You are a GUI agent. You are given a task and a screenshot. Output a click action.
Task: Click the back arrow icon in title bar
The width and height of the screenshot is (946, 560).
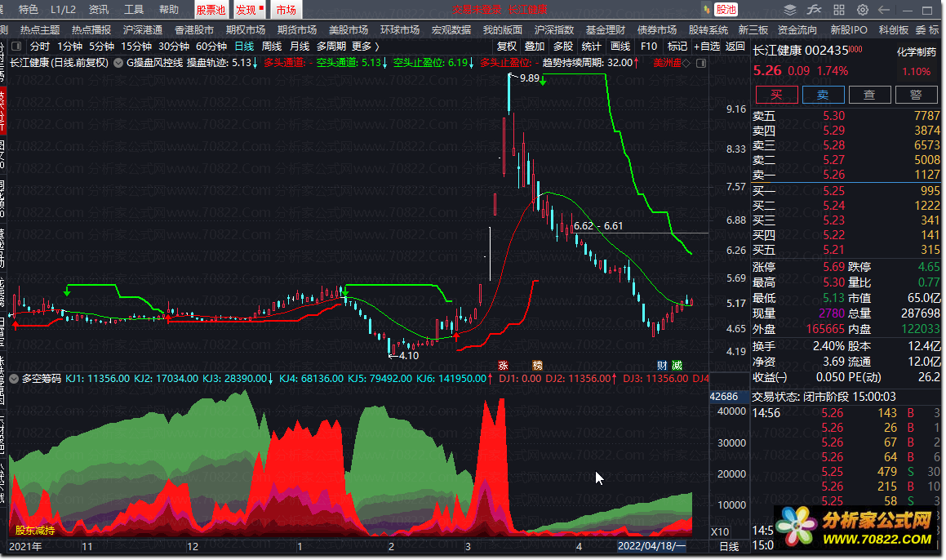(885, 10)
